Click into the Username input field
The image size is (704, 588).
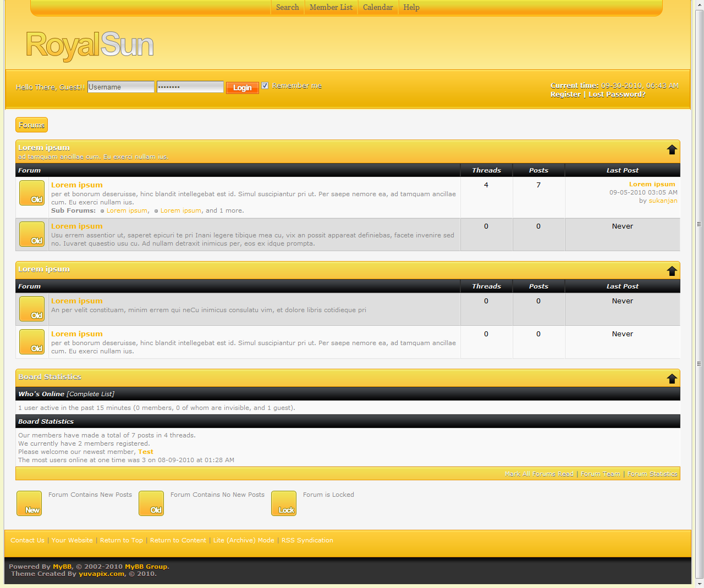(121, 87)
